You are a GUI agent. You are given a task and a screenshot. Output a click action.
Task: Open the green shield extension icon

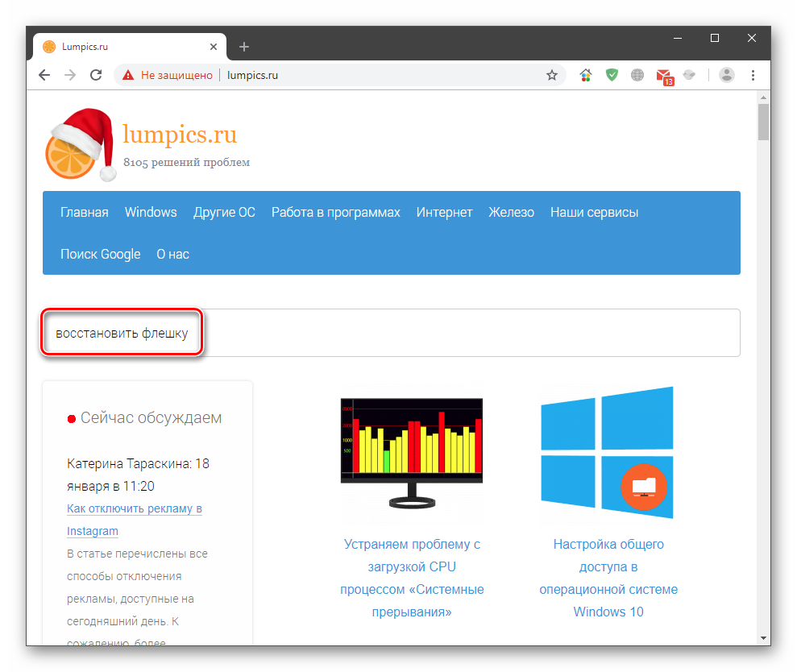point(612,75)
